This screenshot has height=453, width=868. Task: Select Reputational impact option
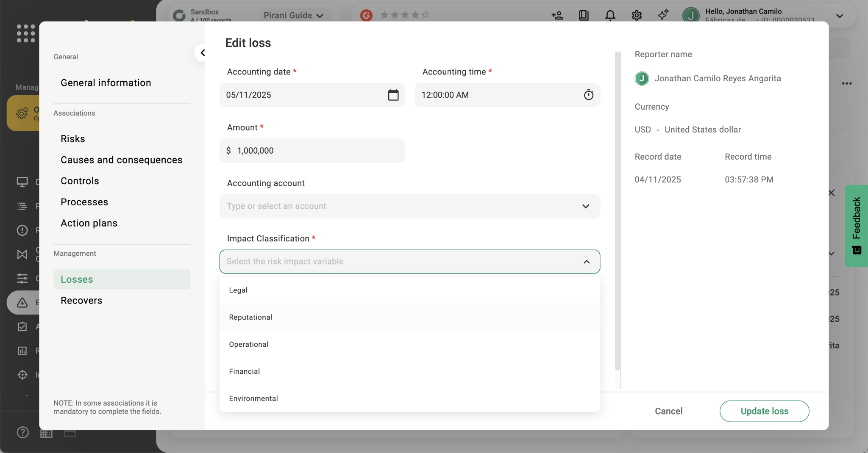(250, 317)
